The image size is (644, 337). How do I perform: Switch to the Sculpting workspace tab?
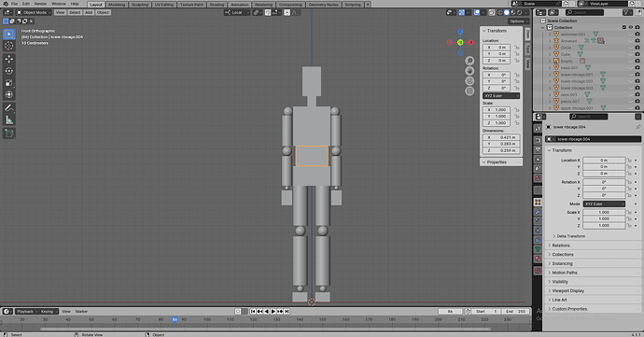click(140, 5)
